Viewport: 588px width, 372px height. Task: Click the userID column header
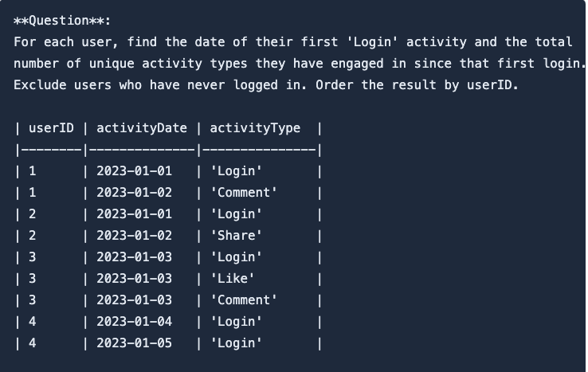click(52, 128)
